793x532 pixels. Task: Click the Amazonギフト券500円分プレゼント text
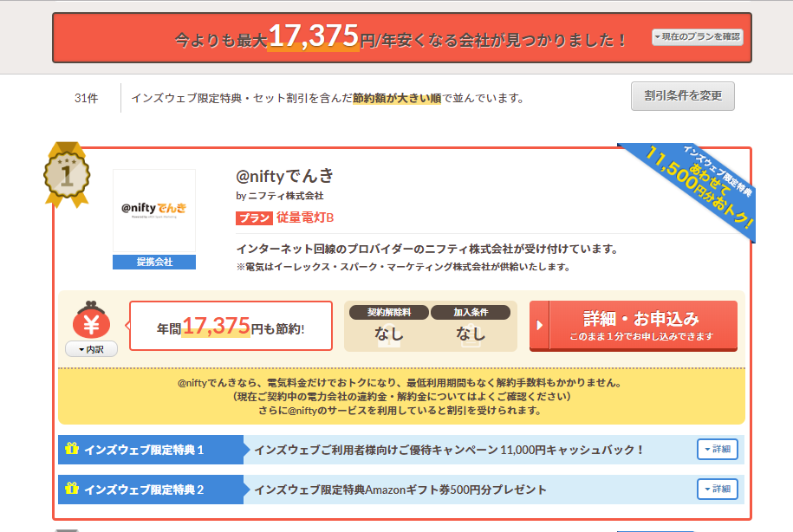coord(400,490)
